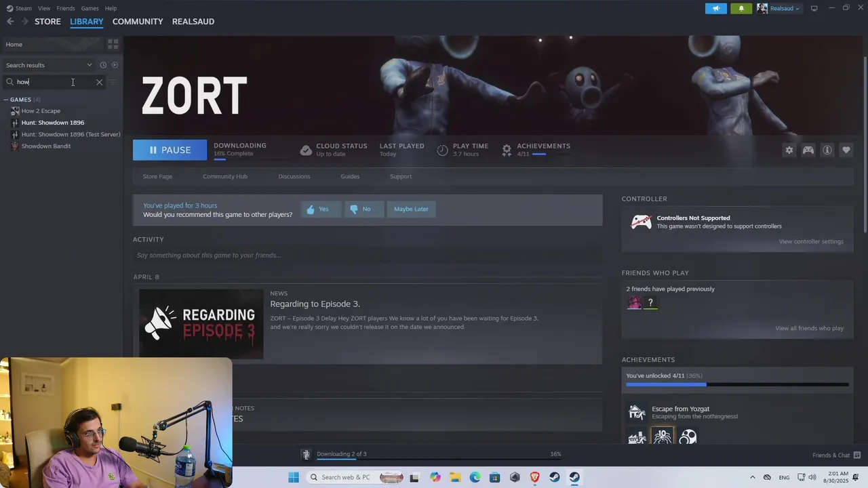868x488 pixels.
Task: Open the unknown question-mark friend avatar
Action: pyautogui.click(x=650, y=303)
